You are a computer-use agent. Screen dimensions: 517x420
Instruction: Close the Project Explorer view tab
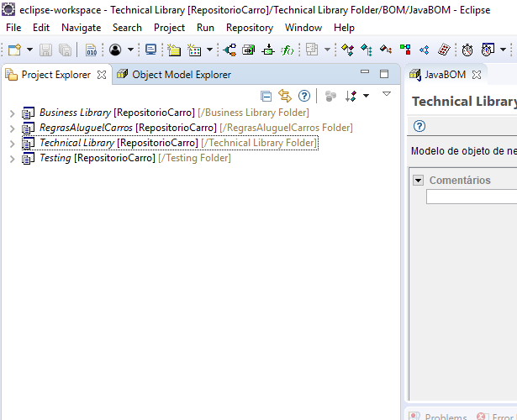click(x=102, y=75)
